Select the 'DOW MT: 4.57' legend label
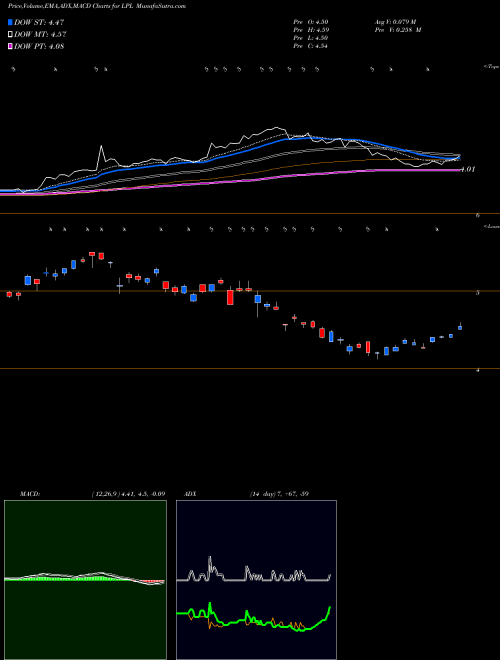Viewport: 500px width, 660px height. tap(40, 35)
